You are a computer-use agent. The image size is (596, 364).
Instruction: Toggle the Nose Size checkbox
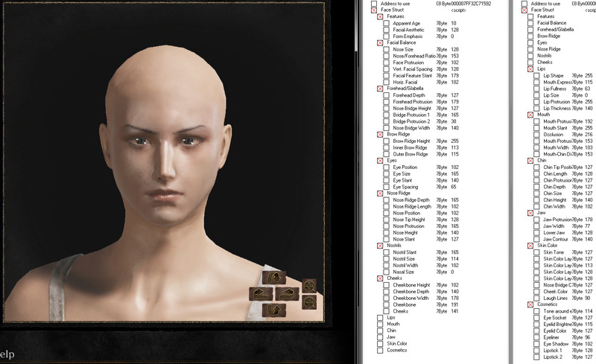(386, 49)
